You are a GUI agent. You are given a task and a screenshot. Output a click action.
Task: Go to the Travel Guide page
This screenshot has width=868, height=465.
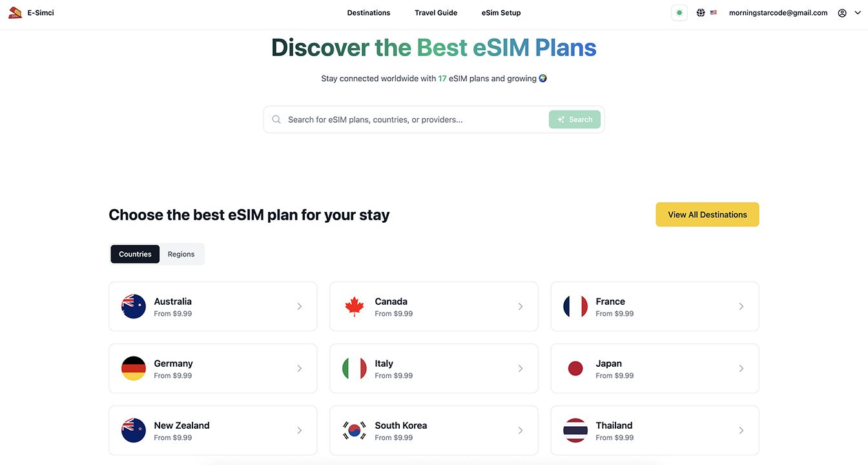(436, 13)
